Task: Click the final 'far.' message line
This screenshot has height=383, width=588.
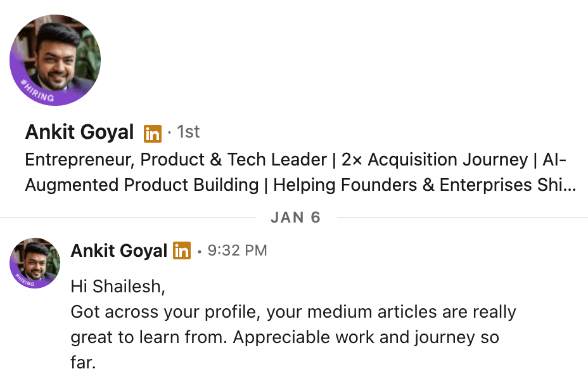Action: (x=83, y=362)
